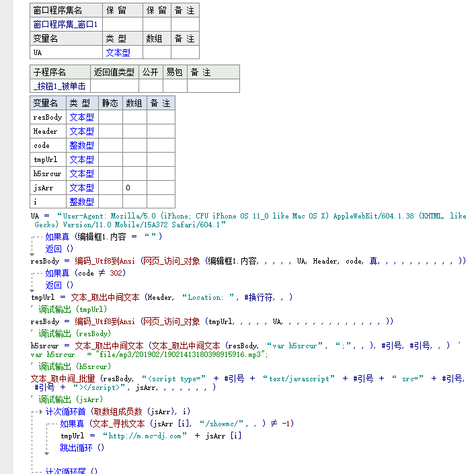Click the 返回值类型 header cell
This screenshot has height=474, width=476.
pyautogui.click(x=114, y=72)
